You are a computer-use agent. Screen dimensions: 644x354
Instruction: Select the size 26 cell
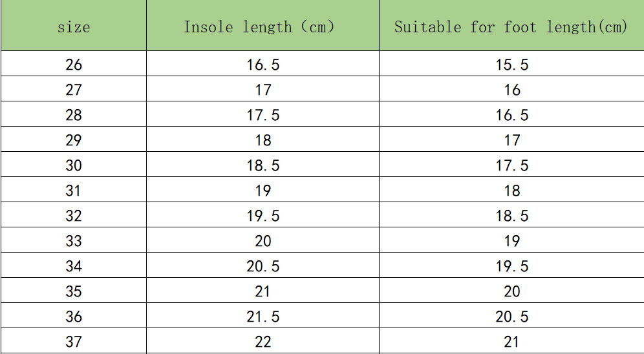tap(74, 65)
